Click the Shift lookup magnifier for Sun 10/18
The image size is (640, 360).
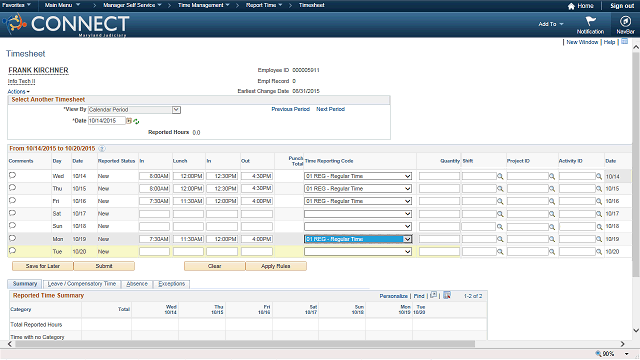pyautogui.click(x=500, y=227)
